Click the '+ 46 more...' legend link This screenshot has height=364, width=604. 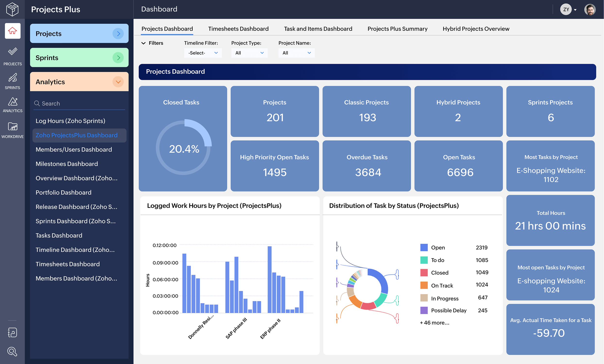[x=434, y=323]
